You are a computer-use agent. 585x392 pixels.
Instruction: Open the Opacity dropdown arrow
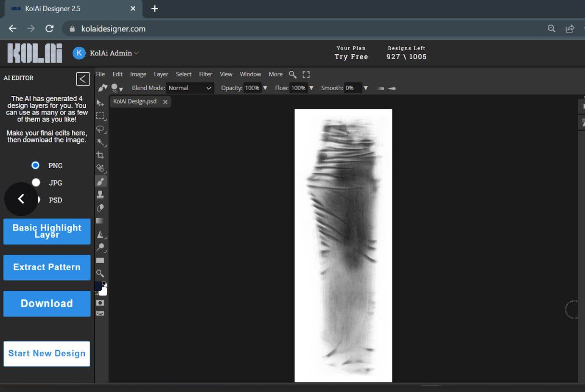tap(265, 88)
